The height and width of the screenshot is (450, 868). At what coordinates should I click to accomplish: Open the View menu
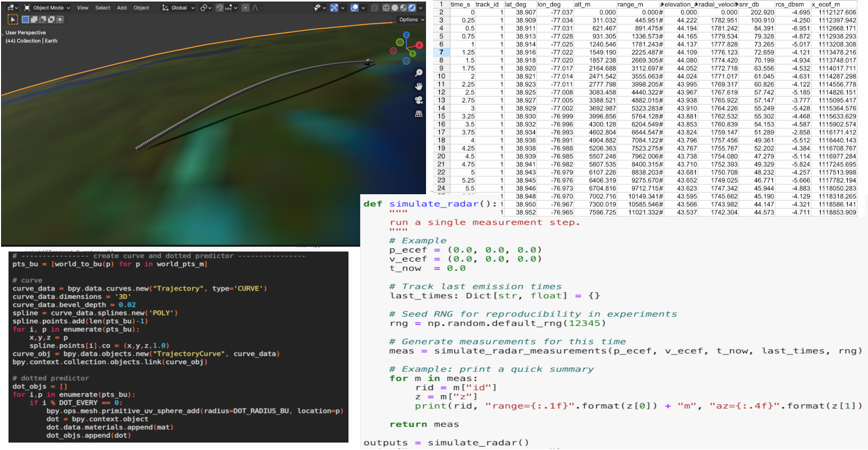pyautogui.click(x=82, y=8)
